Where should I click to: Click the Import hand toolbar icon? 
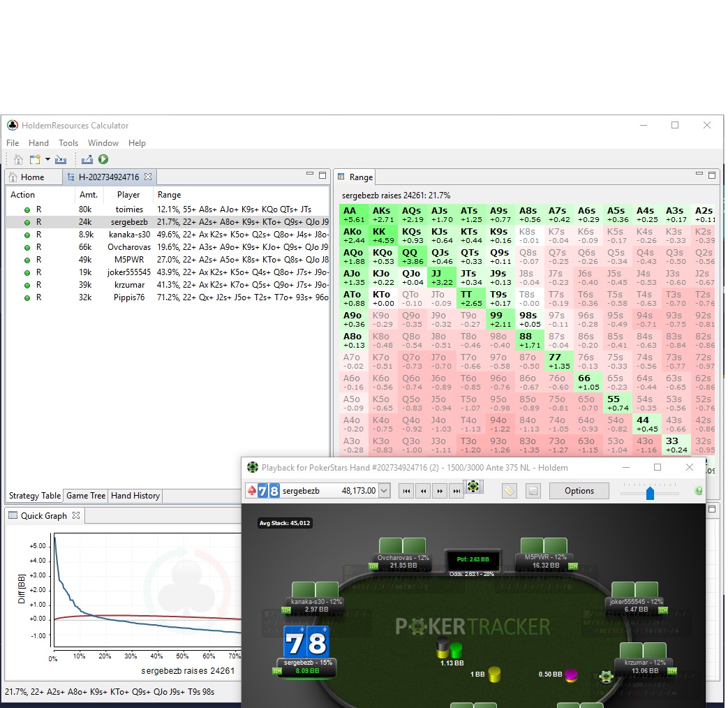(61, 160)
